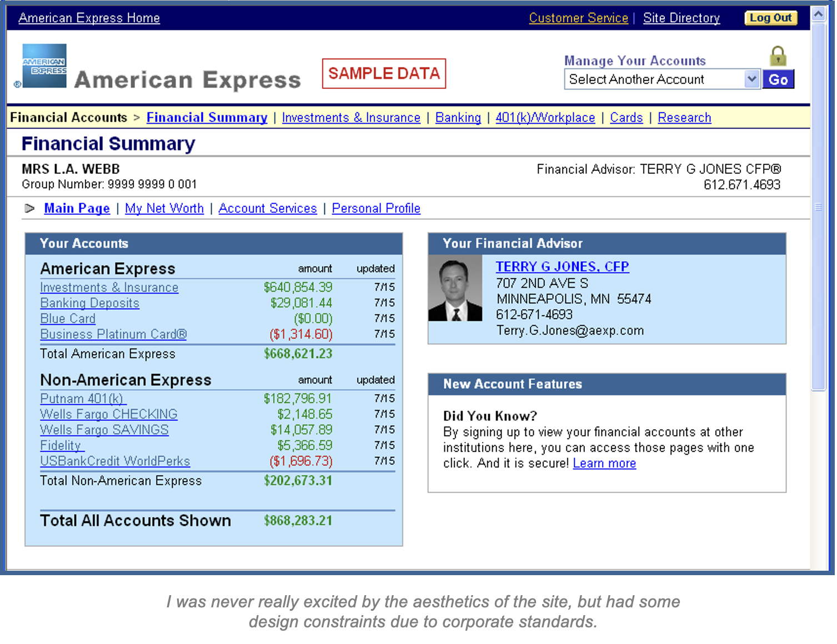Image resolution: width=837 pixels, height=644 pixels.
Task: Click the American Express logo icon
Action: pos(44,66)
